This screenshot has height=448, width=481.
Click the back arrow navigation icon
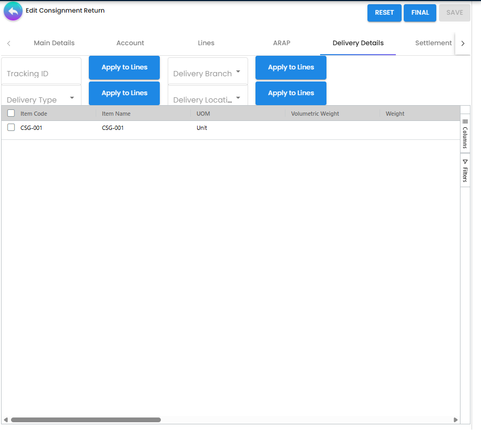(x=13, y=11)
